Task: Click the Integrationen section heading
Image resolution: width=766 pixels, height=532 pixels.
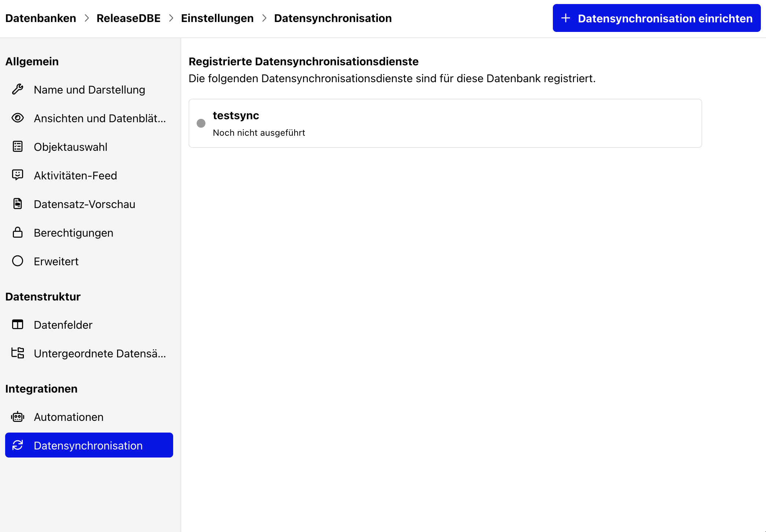Action: point(41,389)
